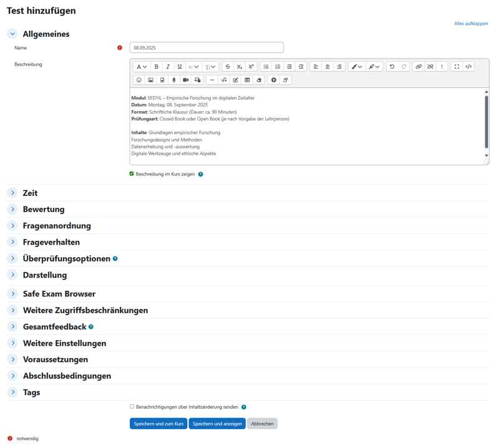
Task: Insert a link in the description
Action: click(419, 67)
